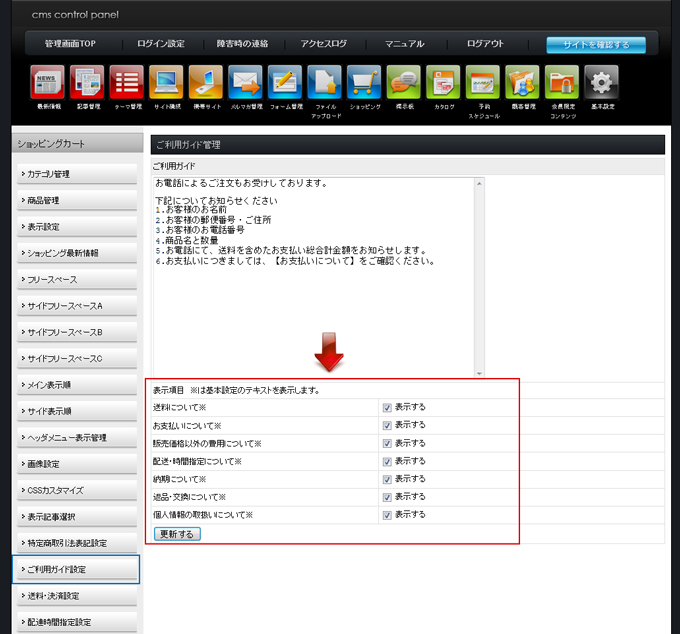Expand 商品管理 sidebar item
The image size is (680, 634).
click(77, 201)
